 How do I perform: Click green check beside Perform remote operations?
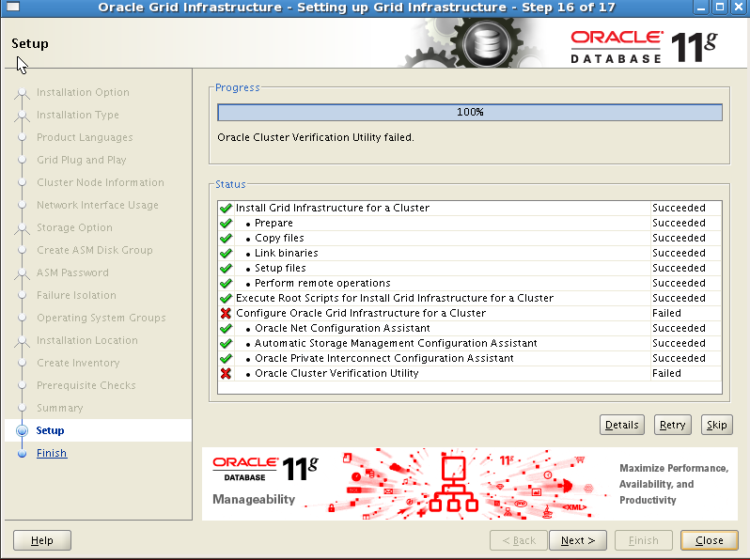[226, 283]
